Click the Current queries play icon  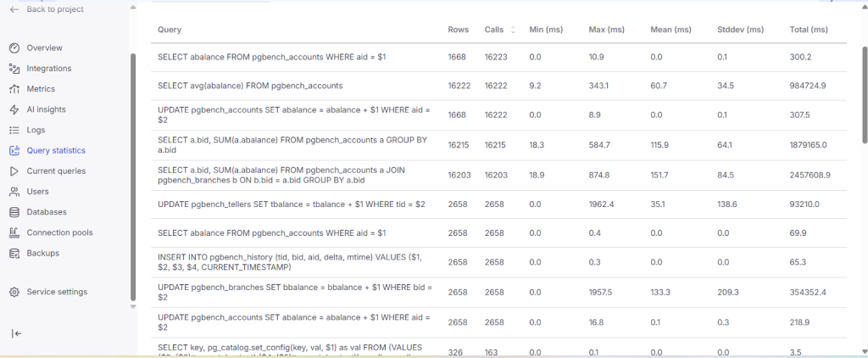pyautogui.click(x=14, y=171)
